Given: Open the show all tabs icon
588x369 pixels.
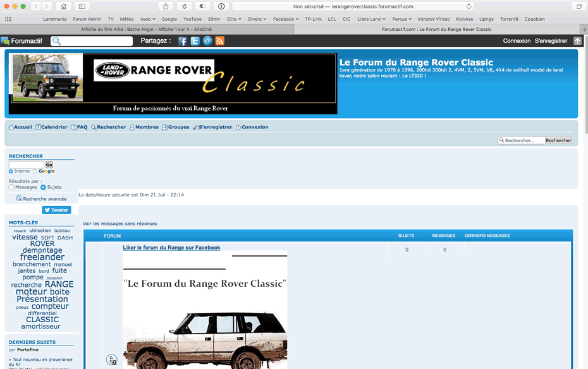Looking at the screenshot, I should tap(579, 6).
